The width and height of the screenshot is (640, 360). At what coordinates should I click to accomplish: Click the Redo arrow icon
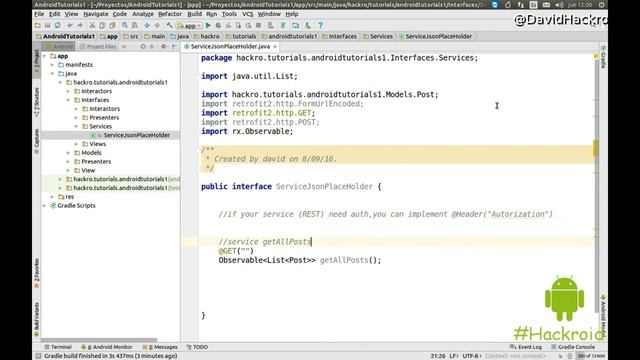(x=80, y=25)
